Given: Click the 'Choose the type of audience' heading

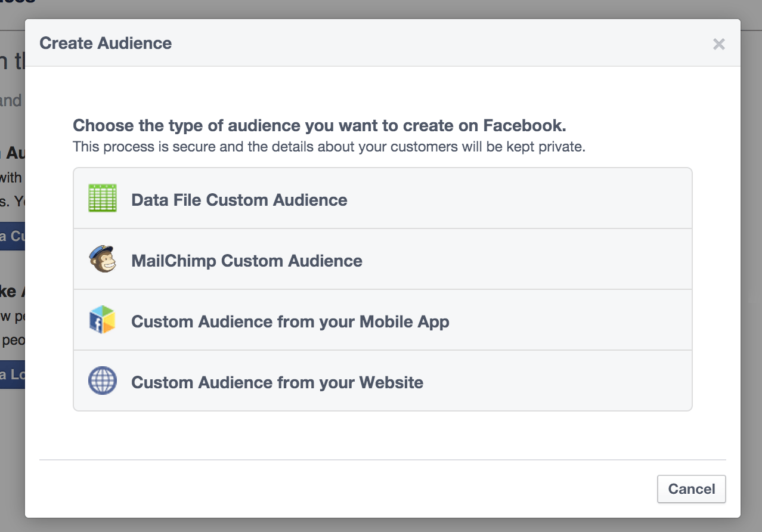Looking at the screenshot, I should pyautogui.click(x=319, y=125).
